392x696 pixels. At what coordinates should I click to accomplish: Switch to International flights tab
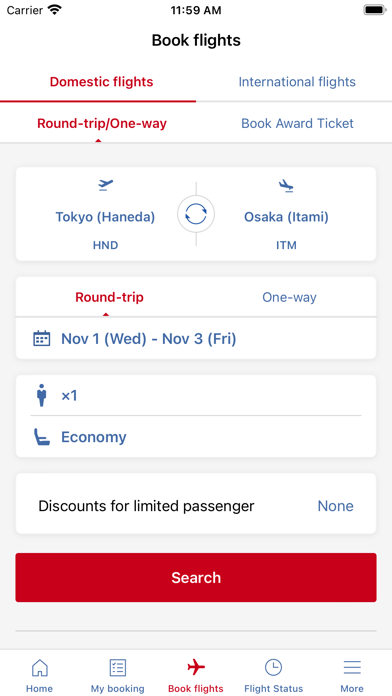297,82
